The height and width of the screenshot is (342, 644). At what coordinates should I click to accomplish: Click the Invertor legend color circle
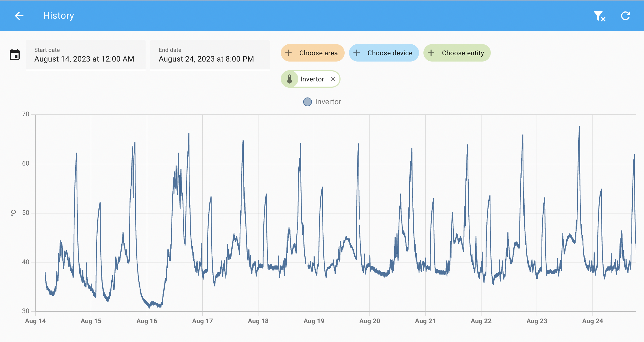308,102
